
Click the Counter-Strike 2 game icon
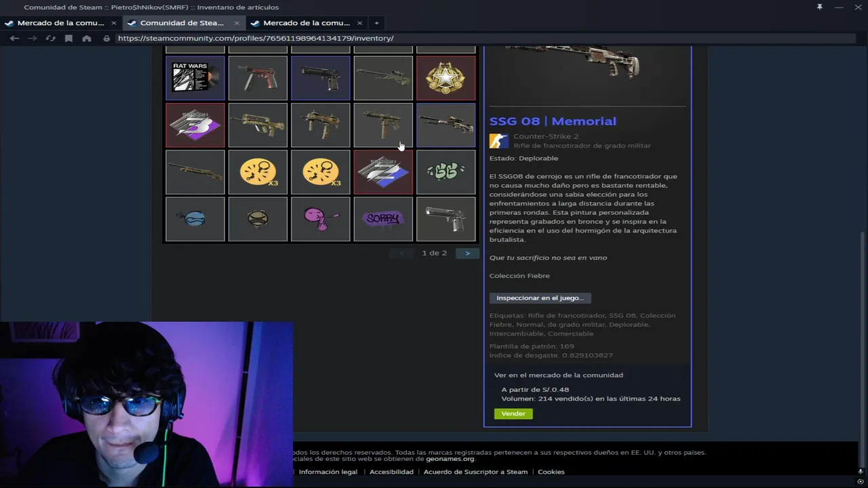[x=498, y=141]
